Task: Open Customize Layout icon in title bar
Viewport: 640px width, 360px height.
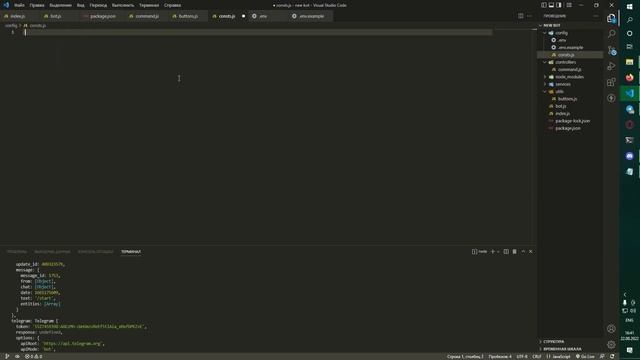Action: (x=569, y=5)
